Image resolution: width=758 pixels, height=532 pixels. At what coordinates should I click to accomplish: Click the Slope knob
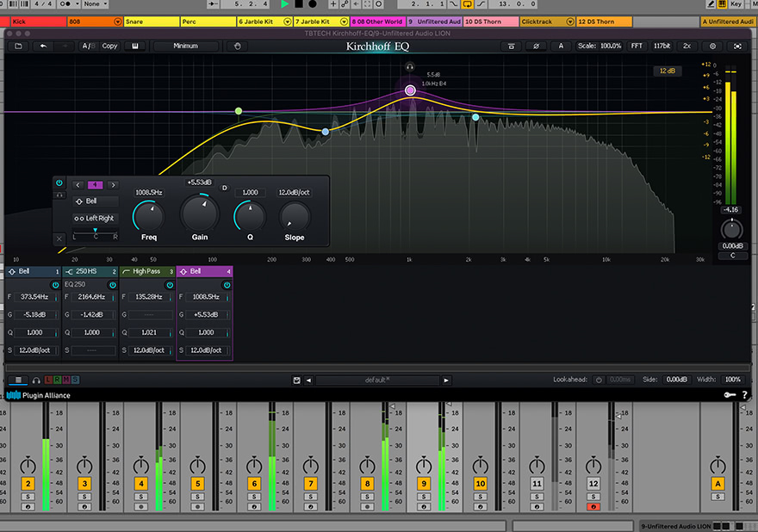295,216
